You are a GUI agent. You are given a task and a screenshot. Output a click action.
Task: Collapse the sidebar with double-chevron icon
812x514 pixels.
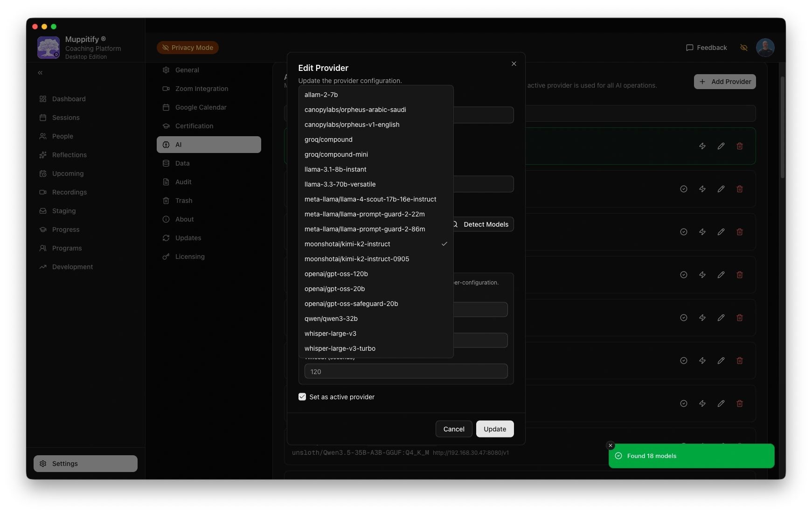(40, 73)
